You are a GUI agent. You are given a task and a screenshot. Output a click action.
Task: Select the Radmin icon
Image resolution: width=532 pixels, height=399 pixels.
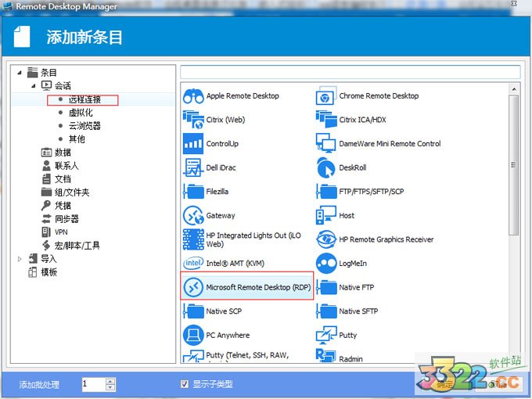point(325,355)
